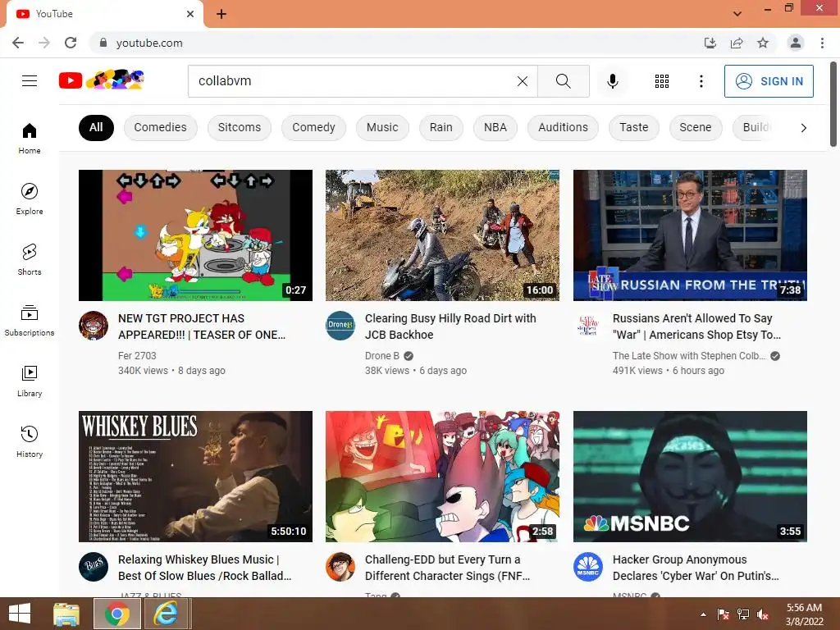Open Windows Start menu
This screenshot has height=630, width=840.
(20, 614)
